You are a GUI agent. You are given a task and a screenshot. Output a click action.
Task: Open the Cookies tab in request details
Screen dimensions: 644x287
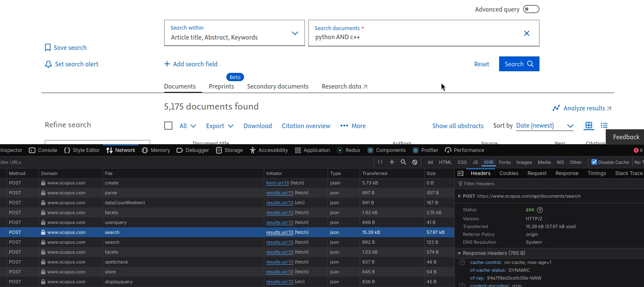point(509,173)
